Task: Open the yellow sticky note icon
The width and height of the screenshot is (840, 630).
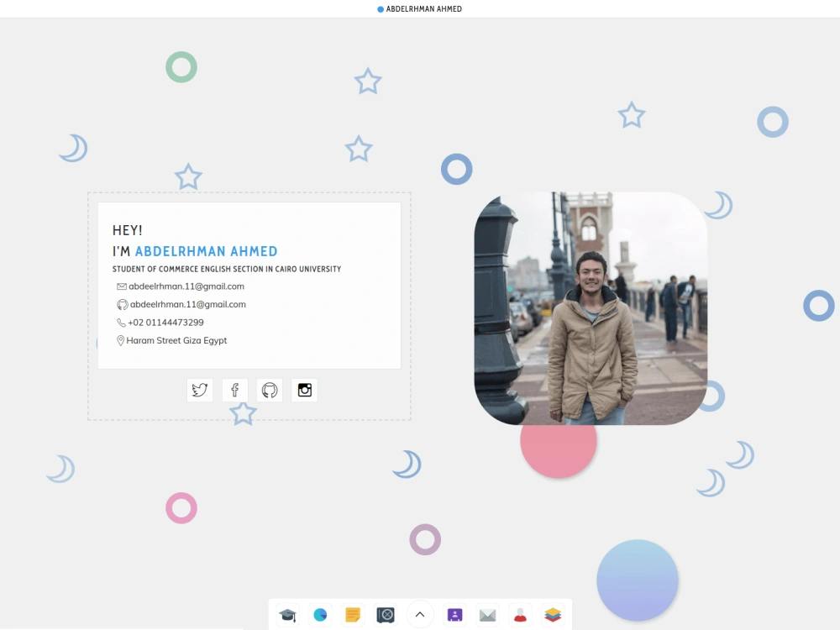Action: click(x=353, y=615)
